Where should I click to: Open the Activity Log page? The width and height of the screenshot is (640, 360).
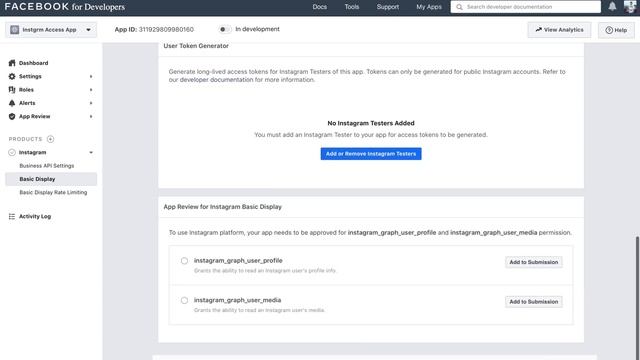click(x=35, y=216)
